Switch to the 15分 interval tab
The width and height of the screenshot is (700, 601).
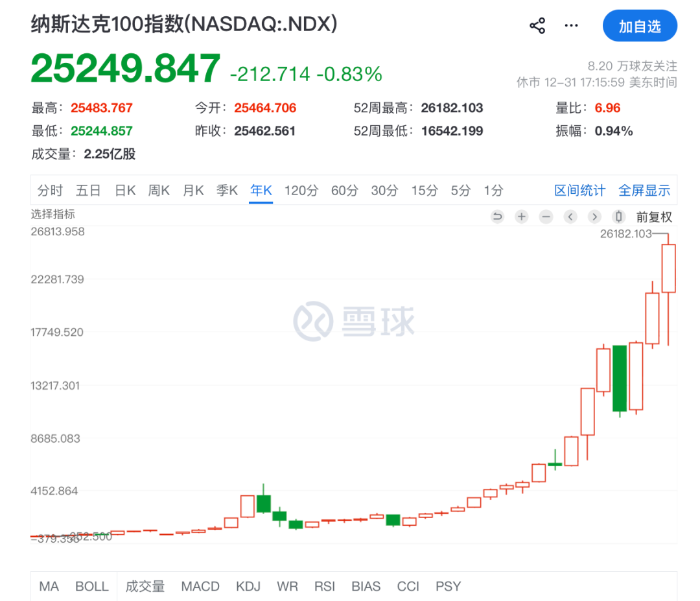pos(425,190)
